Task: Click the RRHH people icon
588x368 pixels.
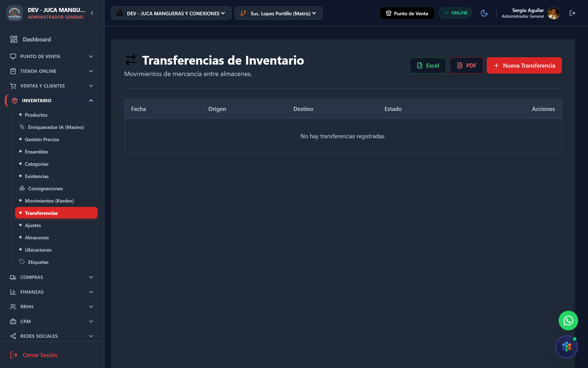Action: (x=13, y=307)
